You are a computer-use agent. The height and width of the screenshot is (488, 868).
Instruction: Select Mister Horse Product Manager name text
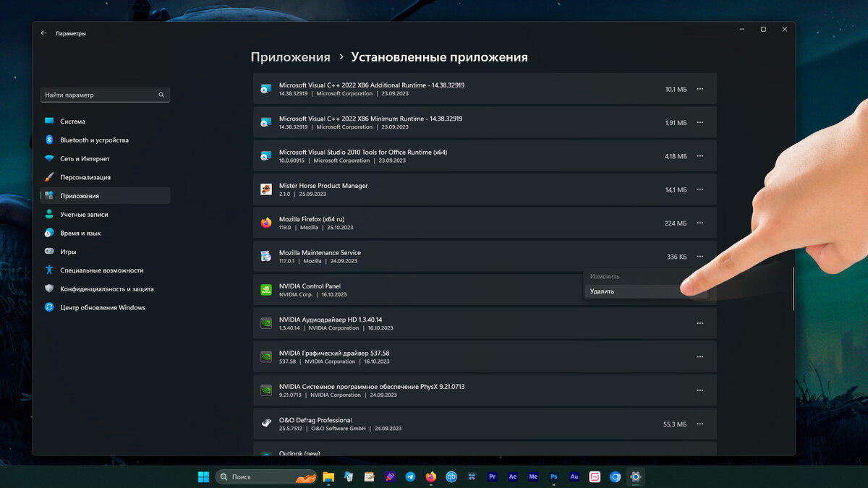point(323,186)
